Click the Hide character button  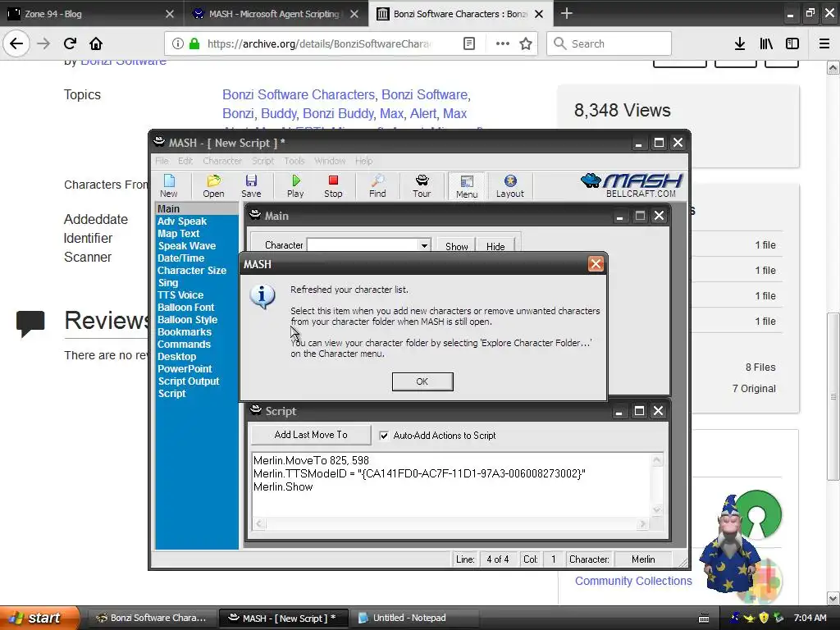coord(495,246)
